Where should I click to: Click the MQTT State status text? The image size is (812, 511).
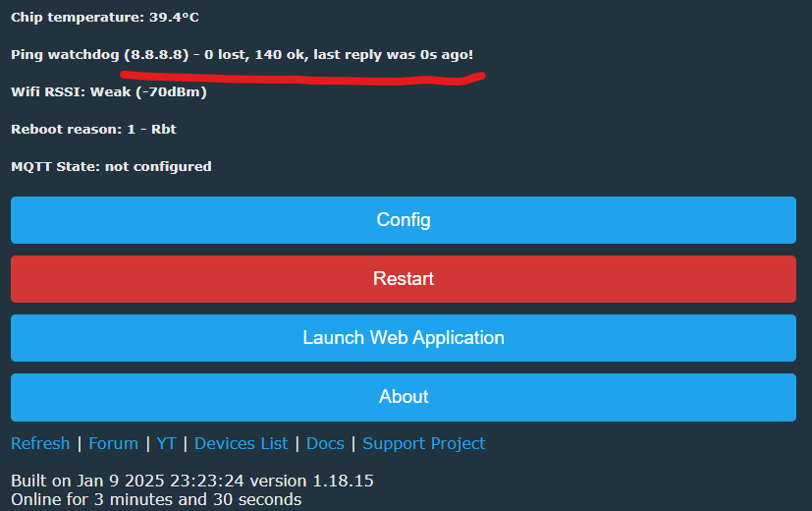111,167
